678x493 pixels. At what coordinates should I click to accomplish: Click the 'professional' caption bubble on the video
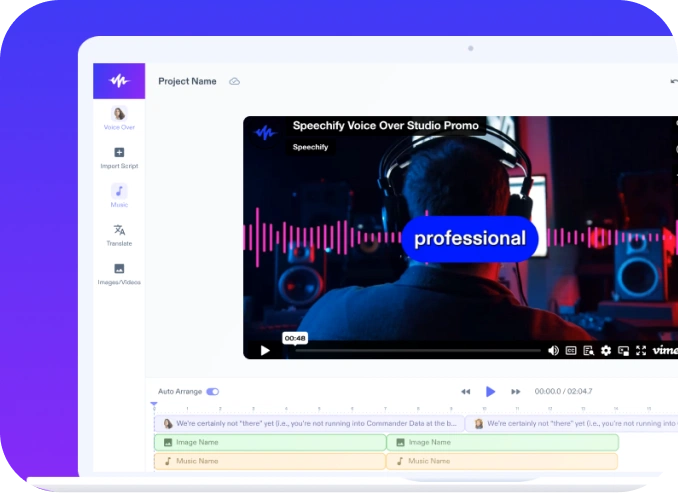click(x=470, y=239)
